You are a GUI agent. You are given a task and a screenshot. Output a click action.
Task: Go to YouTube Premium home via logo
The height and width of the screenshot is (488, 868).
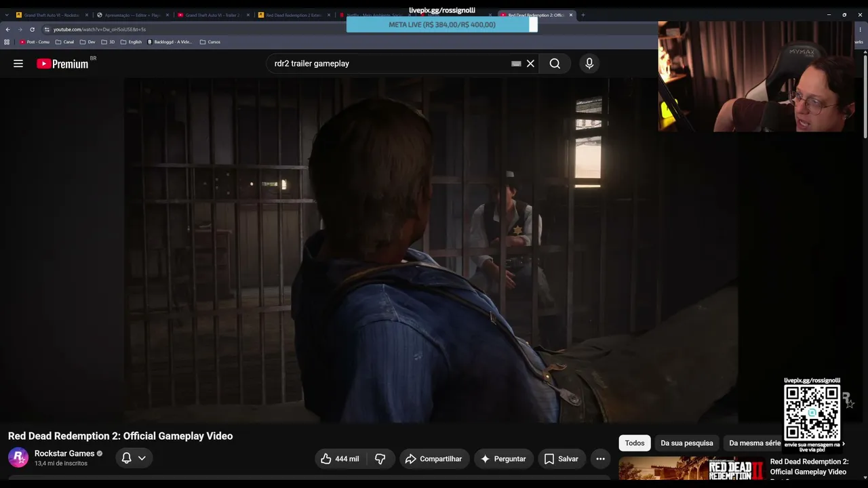click(62, 64)
